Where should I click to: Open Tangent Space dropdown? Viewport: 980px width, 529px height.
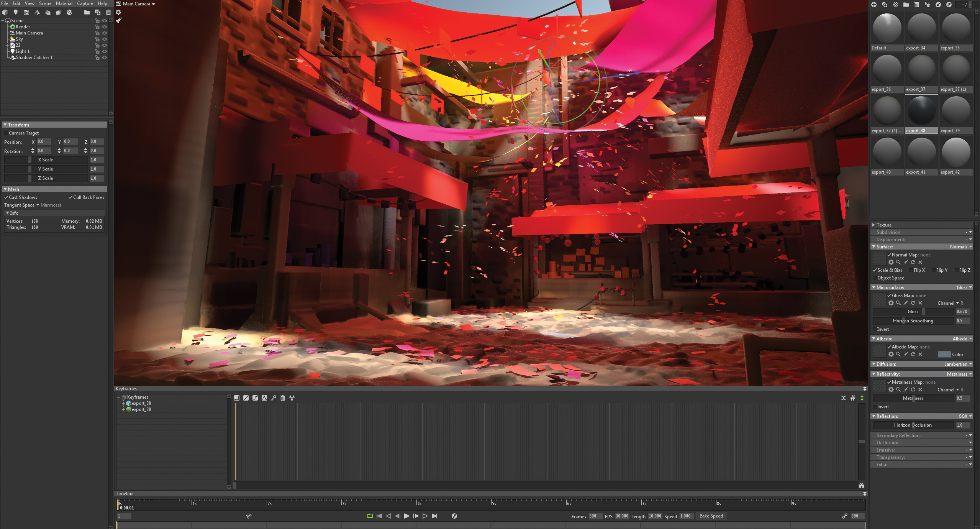[38, 205]
